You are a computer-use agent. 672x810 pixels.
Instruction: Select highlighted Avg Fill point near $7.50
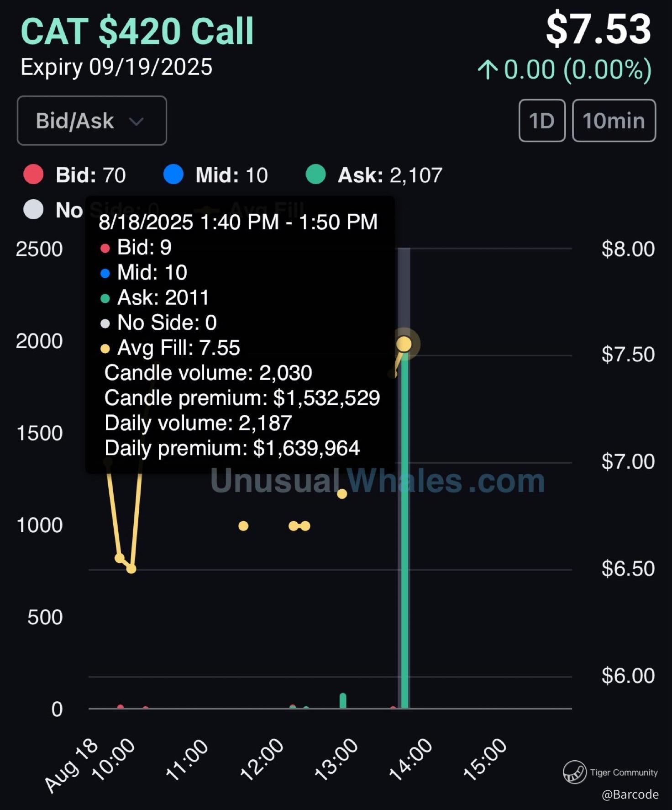coord(404,344)
